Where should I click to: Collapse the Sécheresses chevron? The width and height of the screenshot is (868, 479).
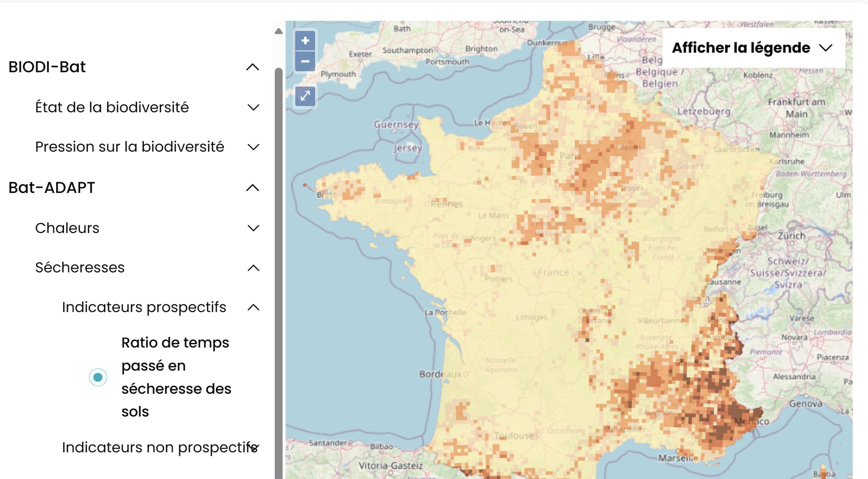click(x=253, y=268)
